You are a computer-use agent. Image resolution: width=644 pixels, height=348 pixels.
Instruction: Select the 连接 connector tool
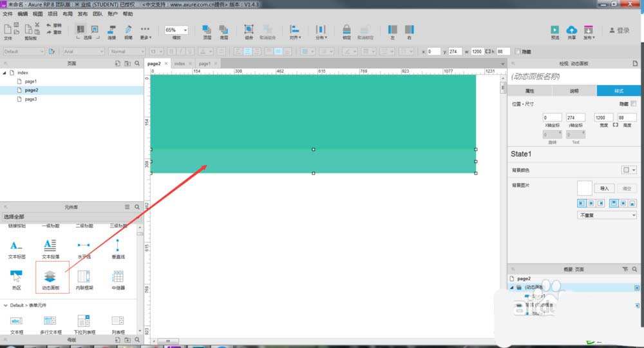[111, 32]
